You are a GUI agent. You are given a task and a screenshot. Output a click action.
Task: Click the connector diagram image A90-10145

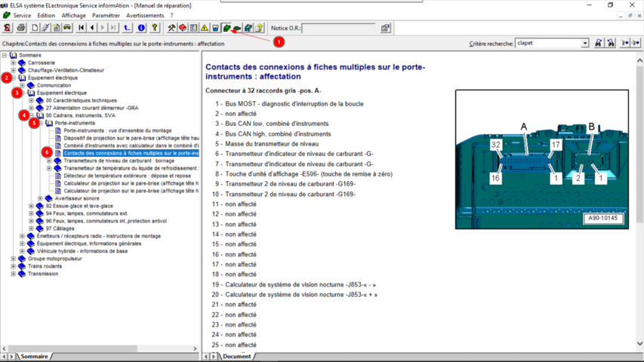(542, 159)
